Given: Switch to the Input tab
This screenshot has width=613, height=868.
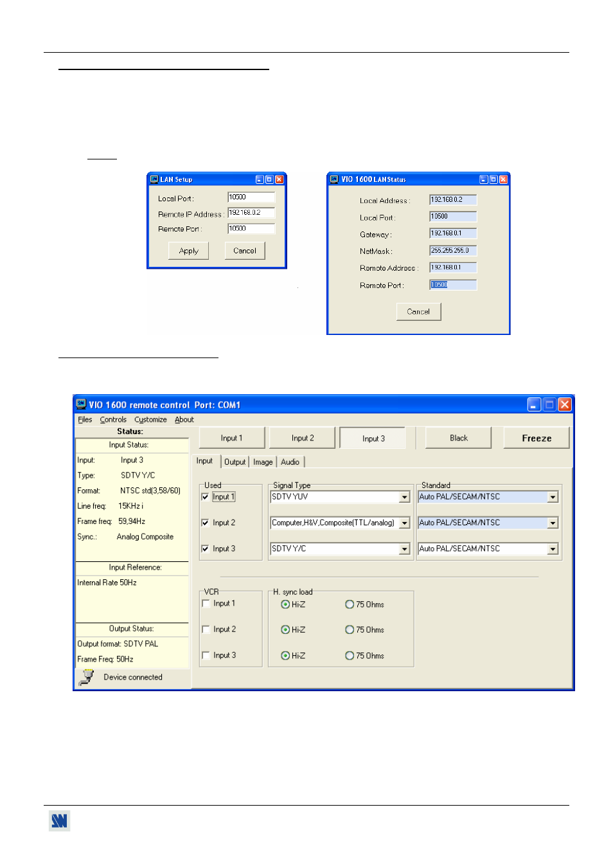Looking at the screenshot, I should [204, 461].
